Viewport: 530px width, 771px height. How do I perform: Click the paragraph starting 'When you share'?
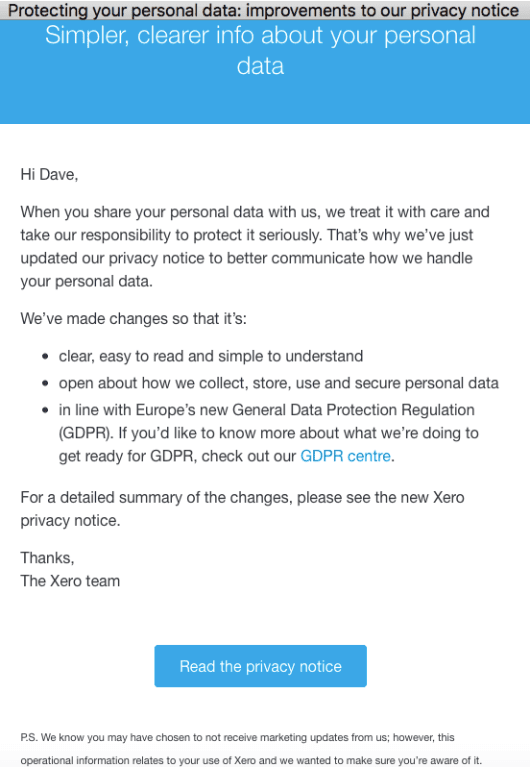click(255, 246)
